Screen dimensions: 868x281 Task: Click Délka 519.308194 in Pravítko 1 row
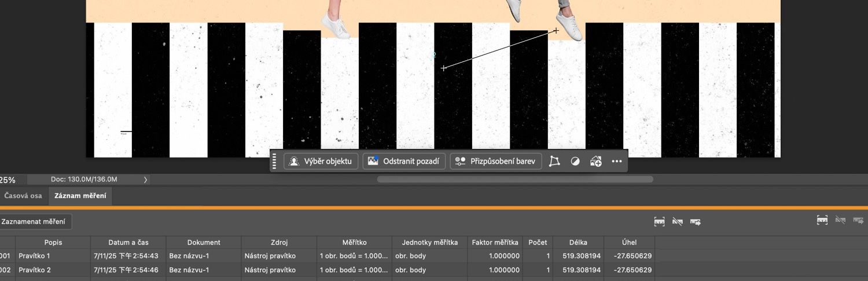[582, 256]
